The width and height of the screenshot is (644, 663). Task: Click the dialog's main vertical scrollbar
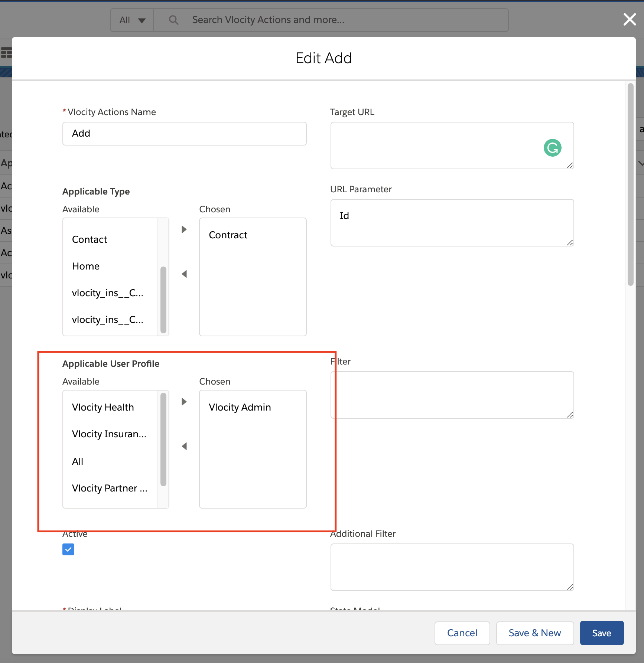pyautogui.click(x=630, y=184)
